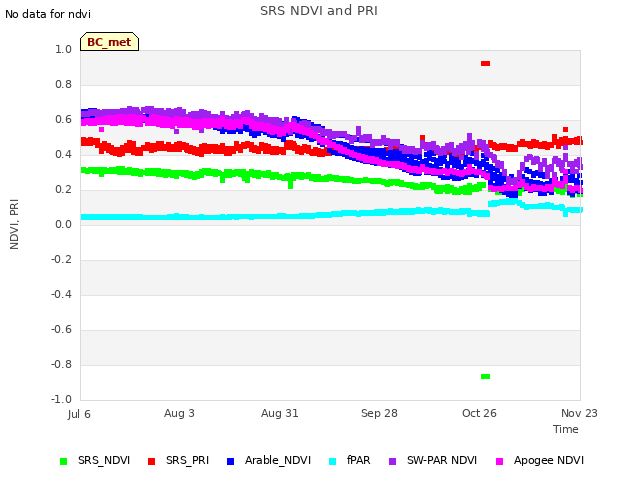Click the Aug 31 x-axis label

pos(280,413)
